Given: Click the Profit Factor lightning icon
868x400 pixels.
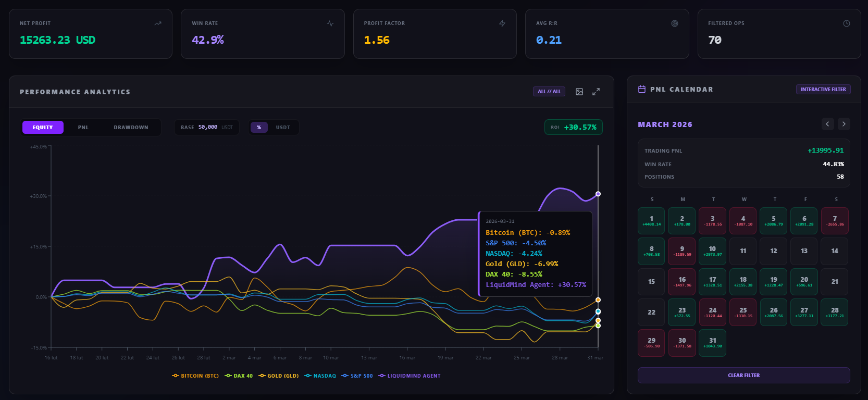Looking at the screenshot, I should (x=502, y=23).
